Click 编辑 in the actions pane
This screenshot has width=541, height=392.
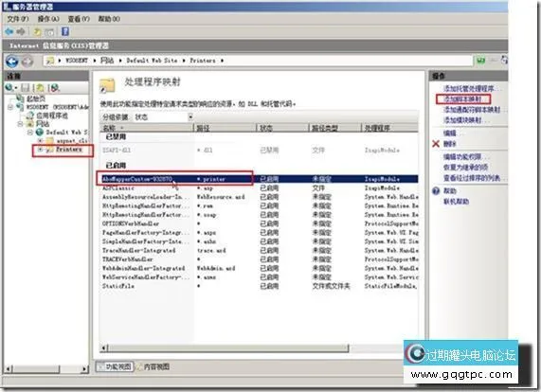(450, 134)
